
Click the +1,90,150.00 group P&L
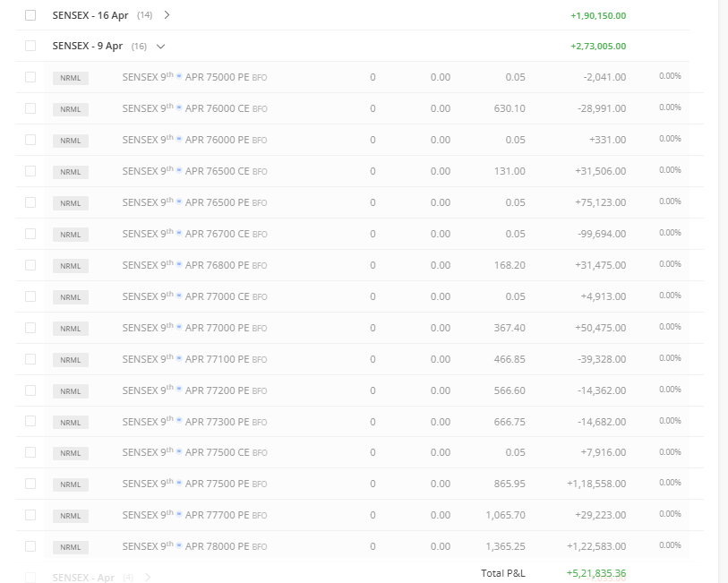(598, 16)
